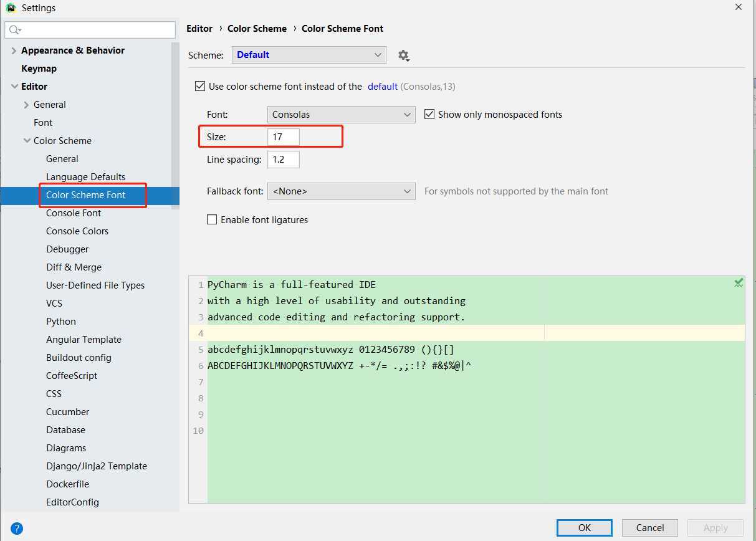Select CSS color settings

(x=54, y=394)
